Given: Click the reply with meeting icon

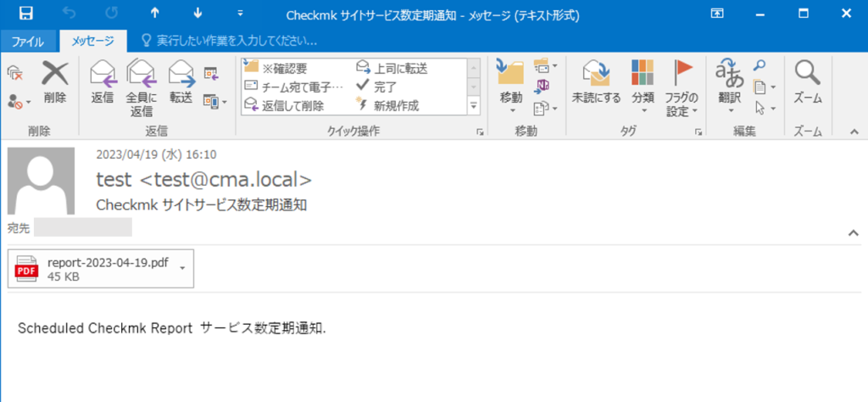Looking at the screenshot, I should [211, 73].
